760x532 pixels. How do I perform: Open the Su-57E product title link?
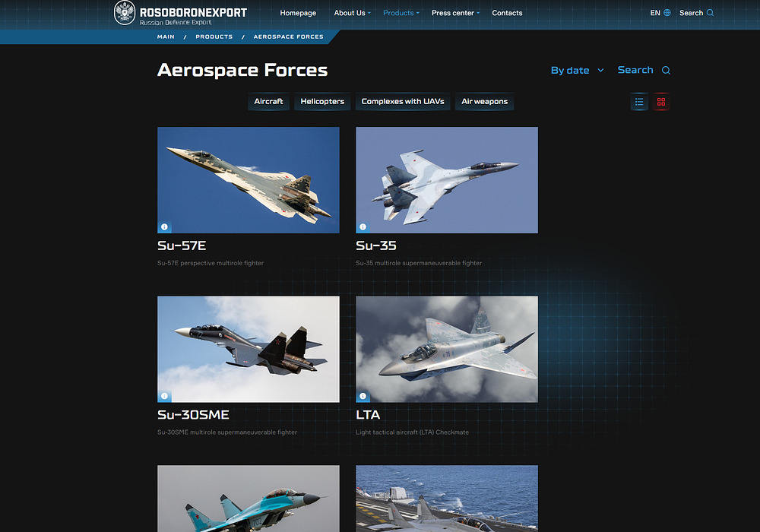182,245
